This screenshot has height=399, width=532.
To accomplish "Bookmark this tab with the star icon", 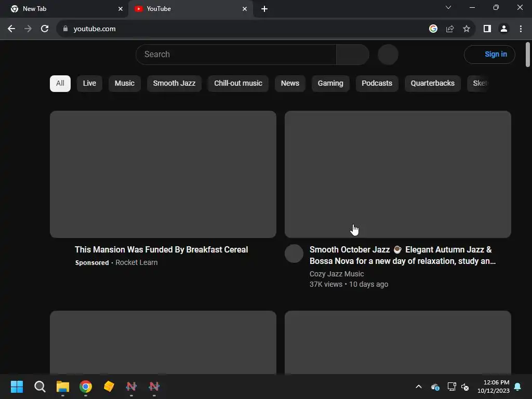I will tap(467, 29).
